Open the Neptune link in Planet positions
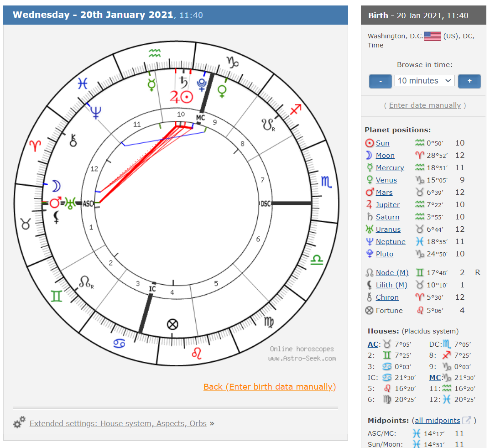490x448 pixels. [391, 241]
